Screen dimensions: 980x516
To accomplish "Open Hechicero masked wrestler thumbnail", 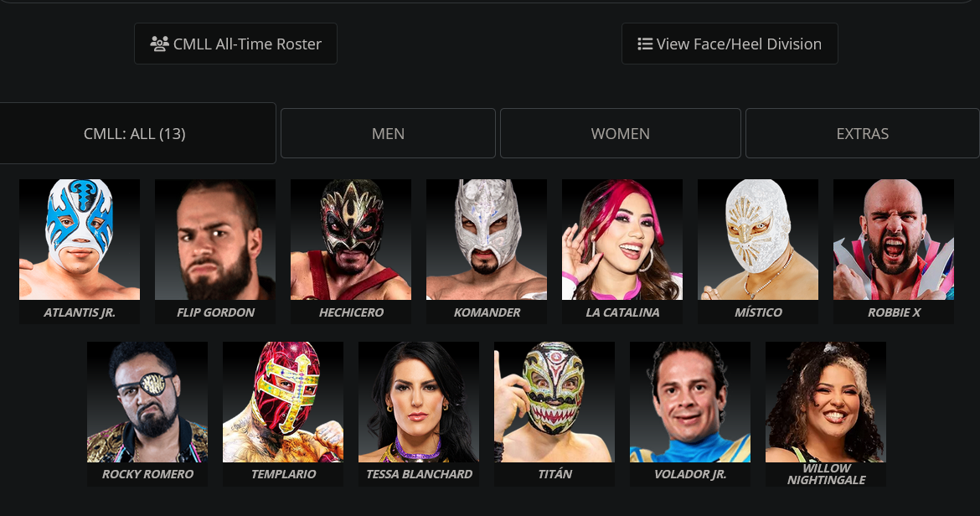I will click(x=351, y=240).
